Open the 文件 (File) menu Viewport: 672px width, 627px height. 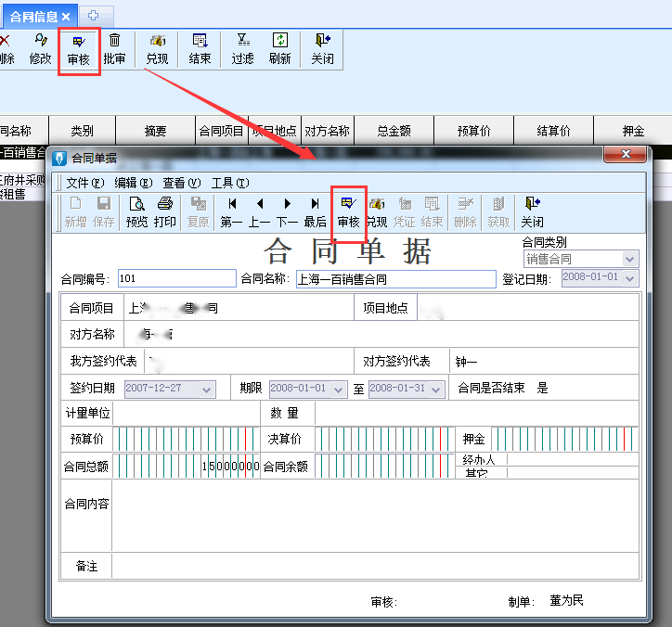84,183
